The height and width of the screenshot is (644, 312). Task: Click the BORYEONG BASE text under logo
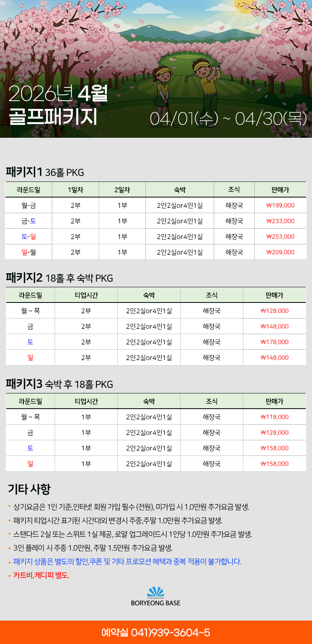tap(156, 603)
